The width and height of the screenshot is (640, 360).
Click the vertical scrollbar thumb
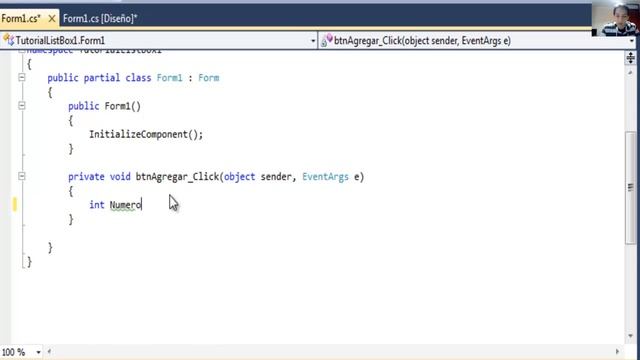point(631,188)
